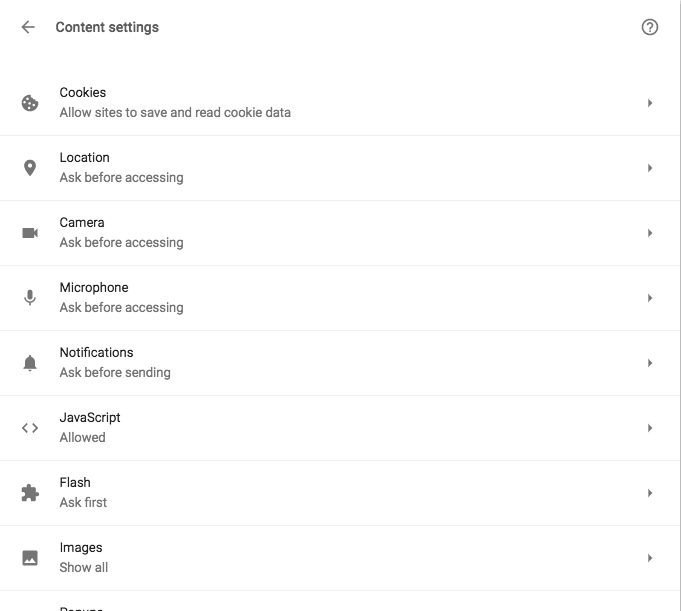Click the Images picture icon

[30, 558]
